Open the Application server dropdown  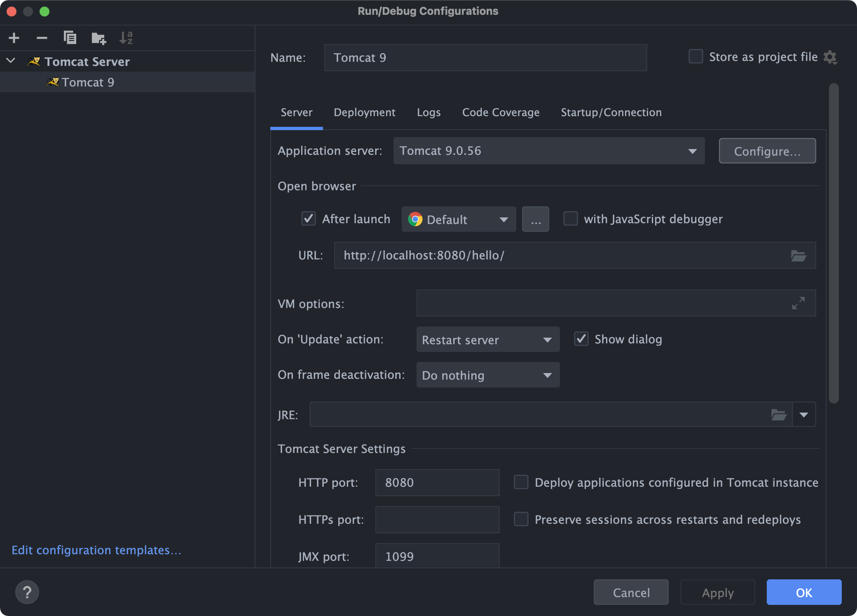coord(548,151)
